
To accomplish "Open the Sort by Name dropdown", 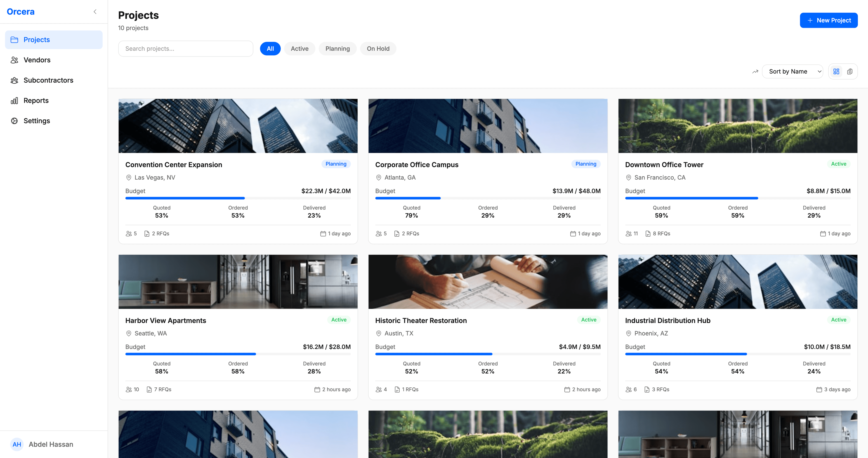I will [793, 71].
